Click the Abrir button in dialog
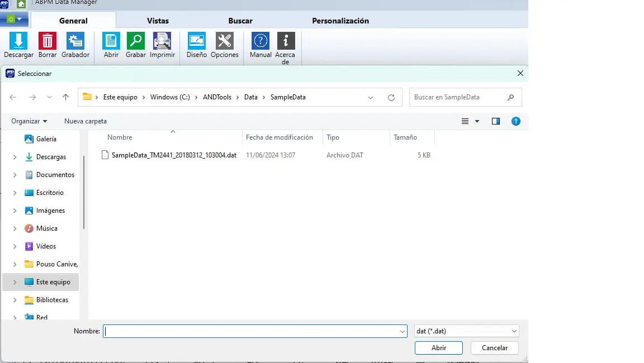The height and width of the screenshot is (363, 644). tap(438, 348)
